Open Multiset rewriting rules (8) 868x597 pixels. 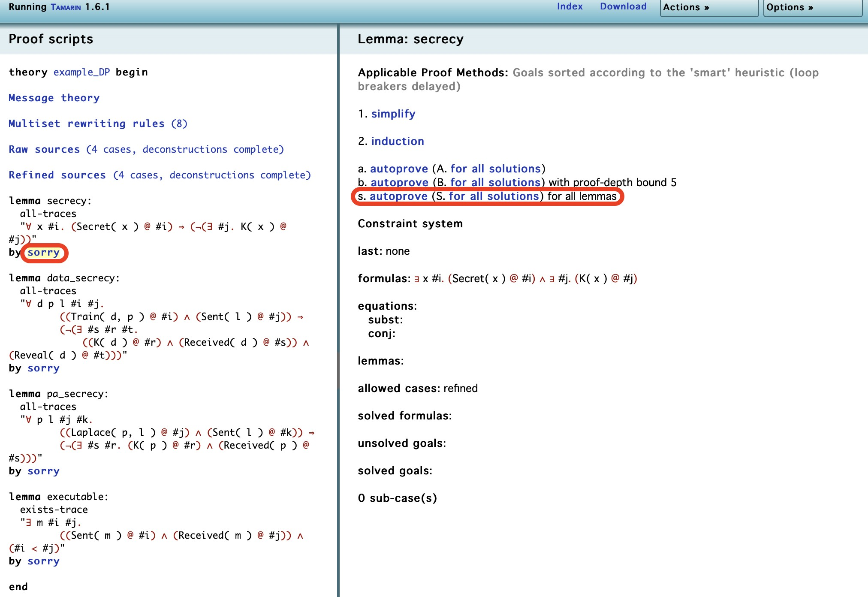[98, 124]
